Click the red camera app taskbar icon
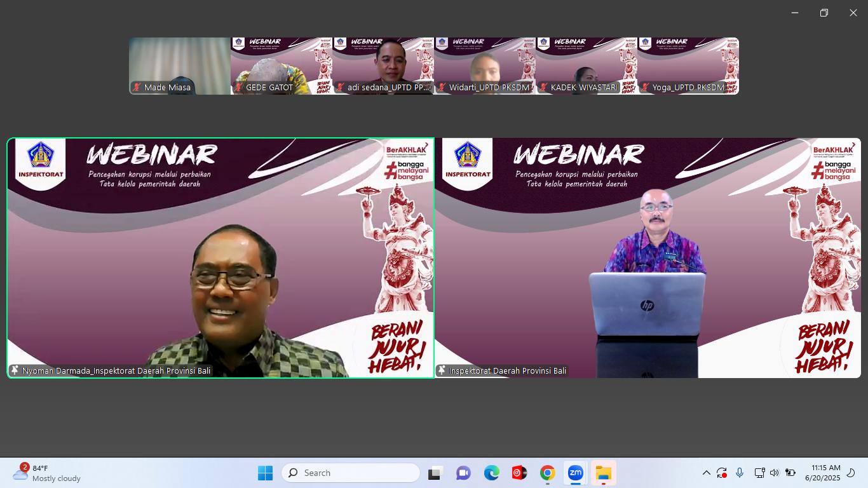868x488 pixels. pyautogui.click(x=519, y=473)
